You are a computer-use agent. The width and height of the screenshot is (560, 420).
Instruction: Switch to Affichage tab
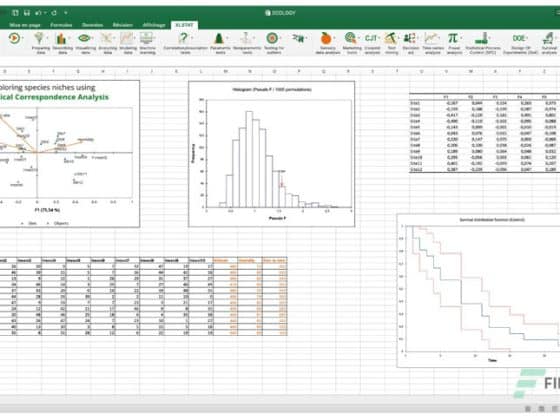(154, 25)
